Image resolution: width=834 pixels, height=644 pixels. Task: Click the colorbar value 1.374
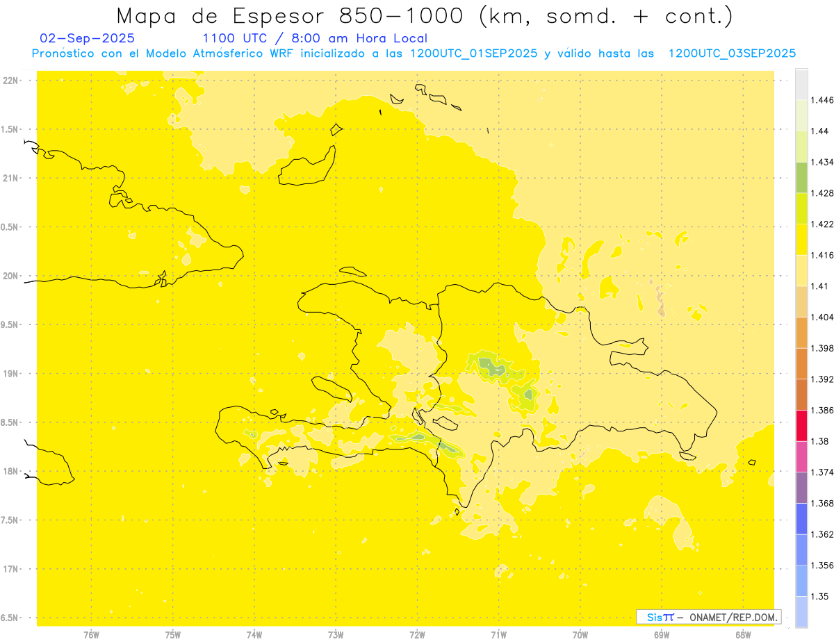click(823, 472)
